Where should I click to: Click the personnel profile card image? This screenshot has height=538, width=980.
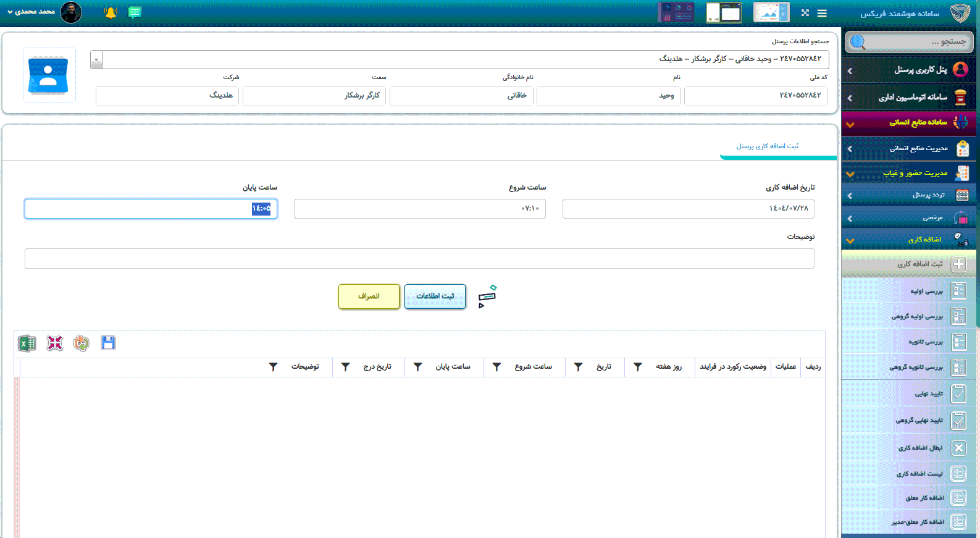[x=49, y=75]
